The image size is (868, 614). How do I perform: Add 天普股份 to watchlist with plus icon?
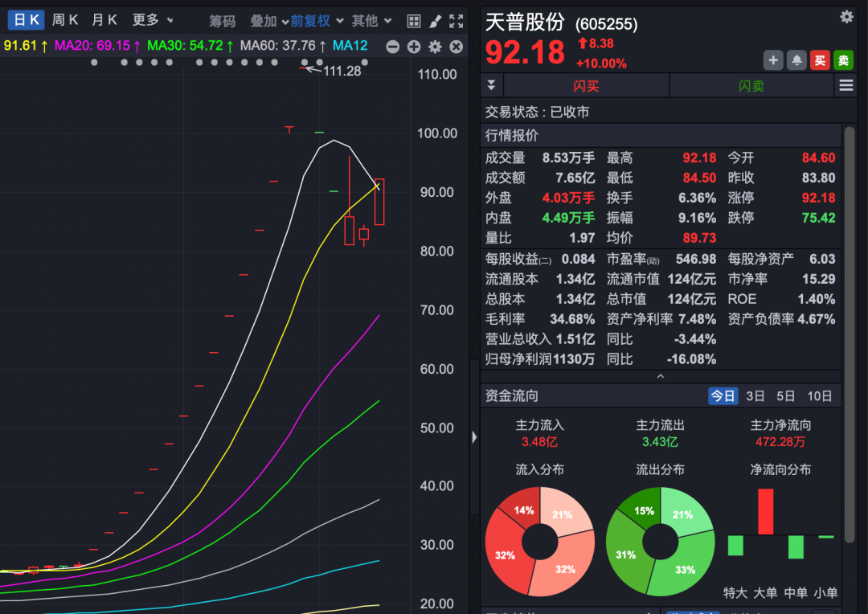coord(773,60)
